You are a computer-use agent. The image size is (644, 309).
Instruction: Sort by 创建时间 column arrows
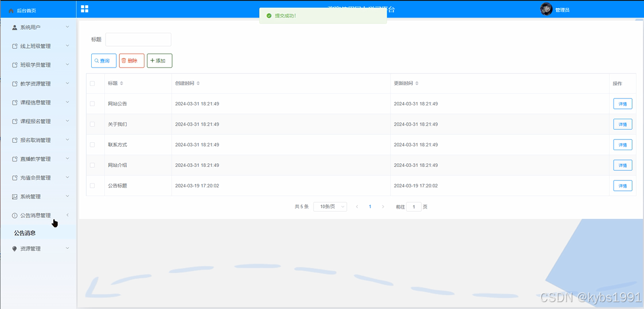tap(198, 83)
